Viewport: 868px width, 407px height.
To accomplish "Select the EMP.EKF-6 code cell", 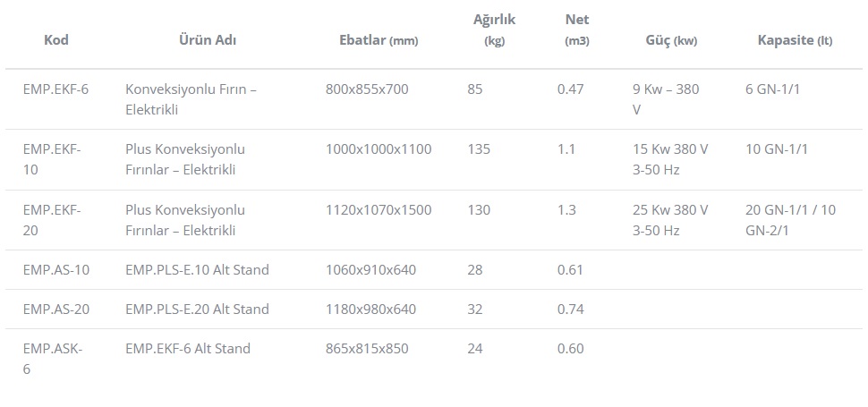I will [x=55, y=89].
